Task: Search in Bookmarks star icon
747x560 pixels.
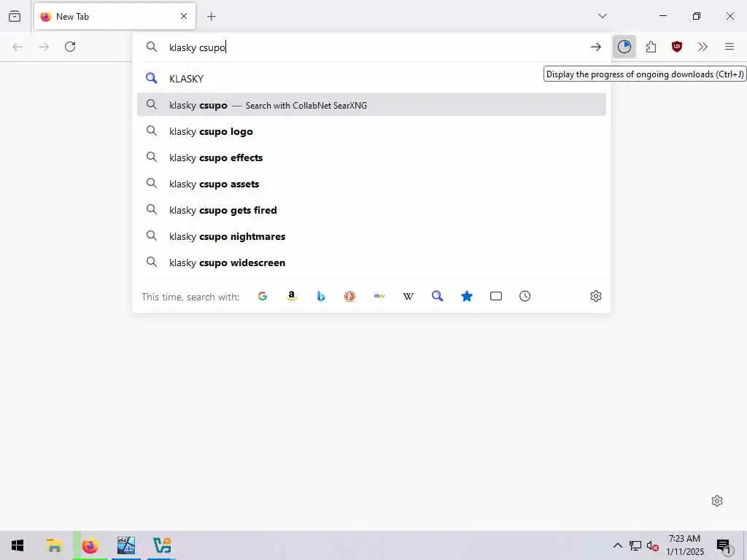Action: [467, 296]
